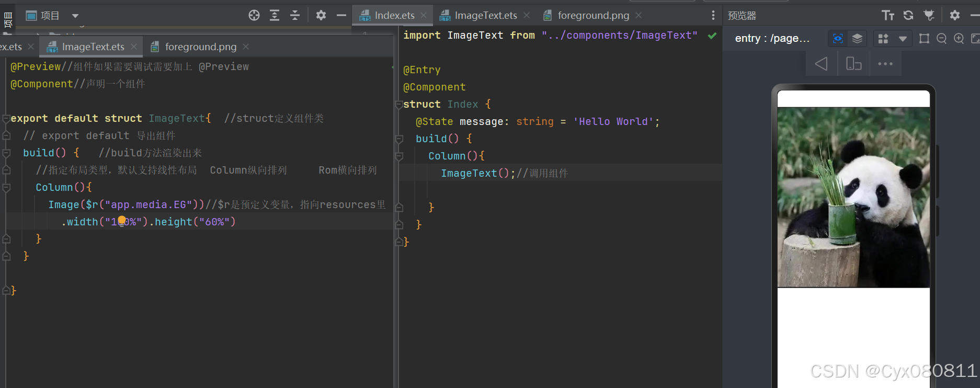Collapse the Column(){ fold marker in Index.ets
The height and width of the screenshot is (388, 980).
pyautogui.click(x=399, y=156)
